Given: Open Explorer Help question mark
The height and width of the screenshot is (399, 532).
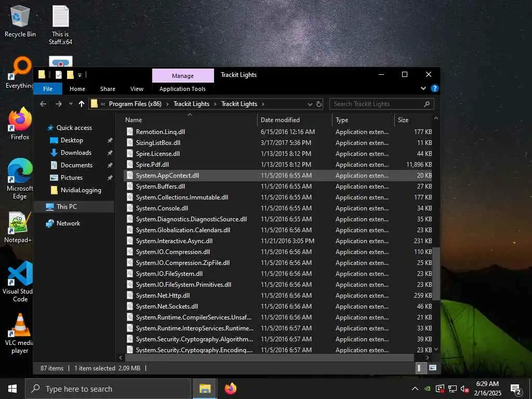Looking at the screenshot, I should pyautogui.click(x=434, y=88).
